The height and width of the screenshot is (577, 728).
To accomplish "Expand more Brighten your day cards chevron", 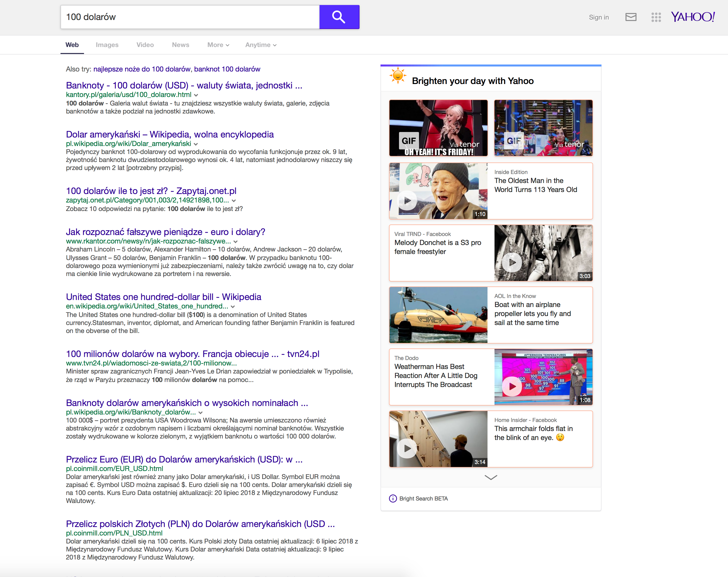I will 490,477.
